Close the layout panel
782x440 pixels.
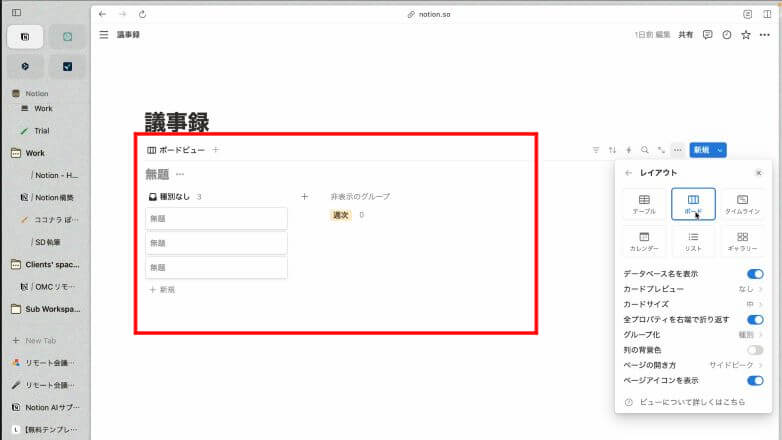[x=759, y=173]
